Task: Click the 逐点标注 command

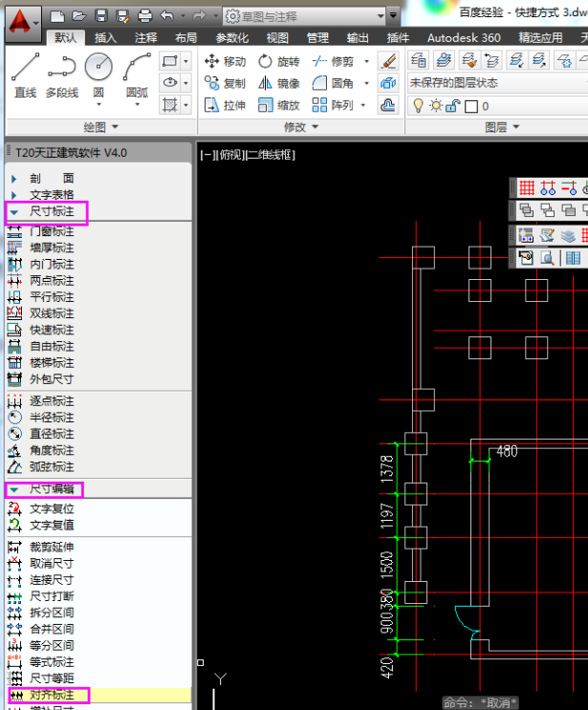Action: pyautogui.click(x=52, y=401)
